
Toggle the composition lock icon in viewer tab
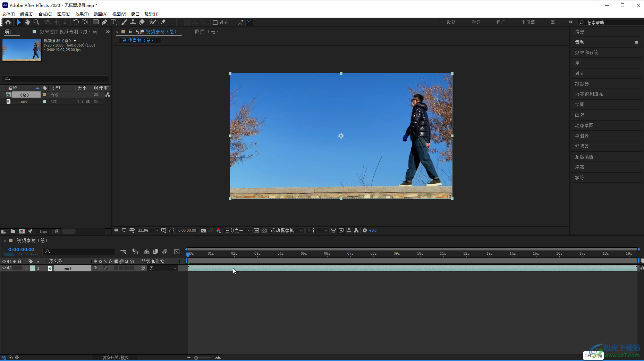click(130, 32)
